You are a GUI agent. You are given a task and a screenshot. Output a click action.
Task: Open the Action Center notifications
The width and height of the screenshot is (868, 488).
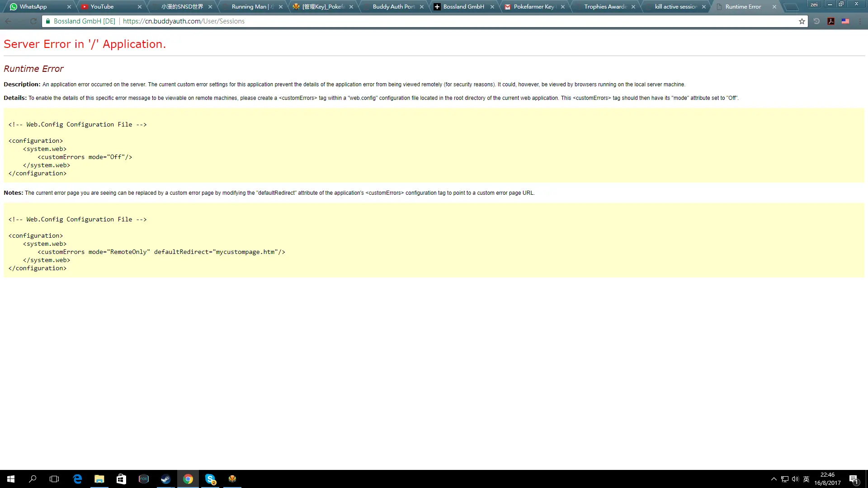(x=854, y=479)
